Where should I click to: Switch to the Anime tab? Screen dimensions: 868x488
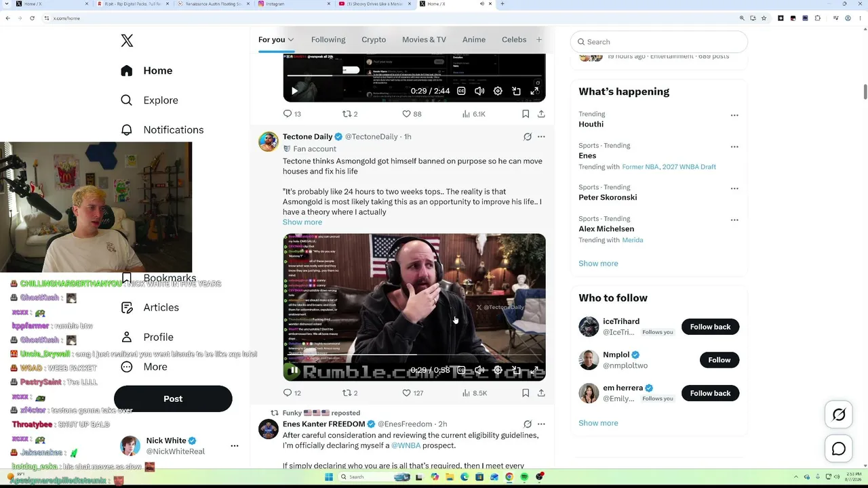(x=474, y=39)
